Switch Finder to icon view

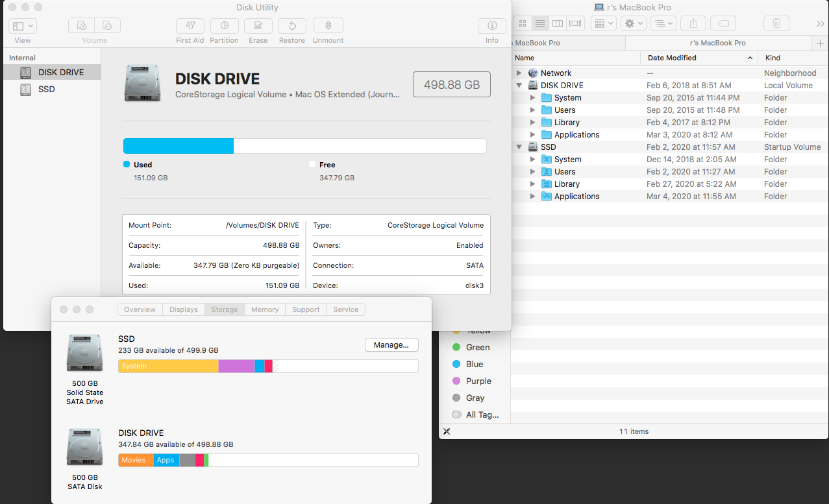523,23
